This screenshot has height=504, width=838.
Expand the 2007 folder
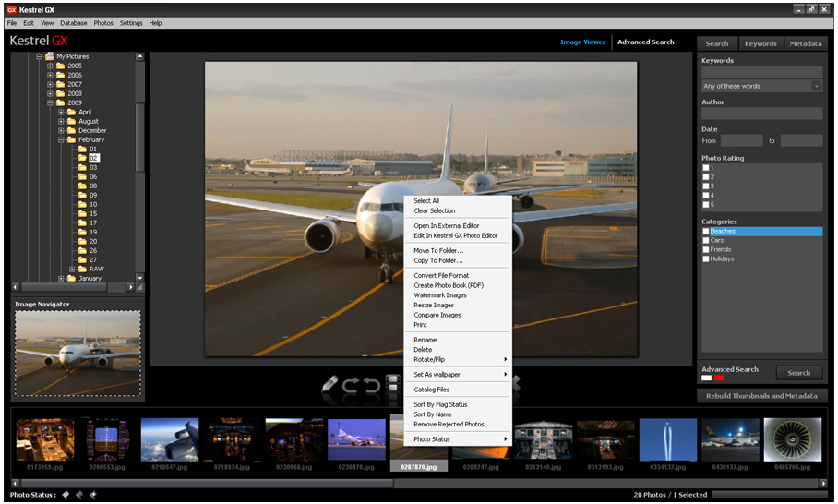coord(50,84)
